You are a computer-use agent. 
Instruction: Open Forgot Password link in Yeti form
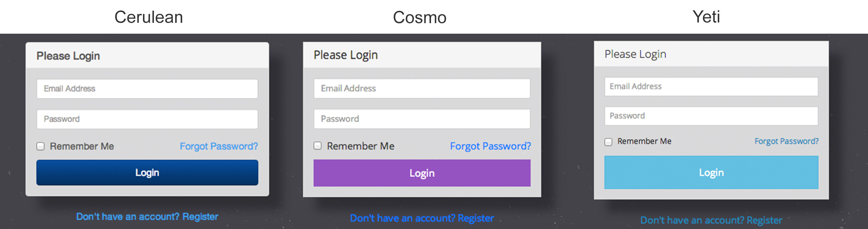786,141
